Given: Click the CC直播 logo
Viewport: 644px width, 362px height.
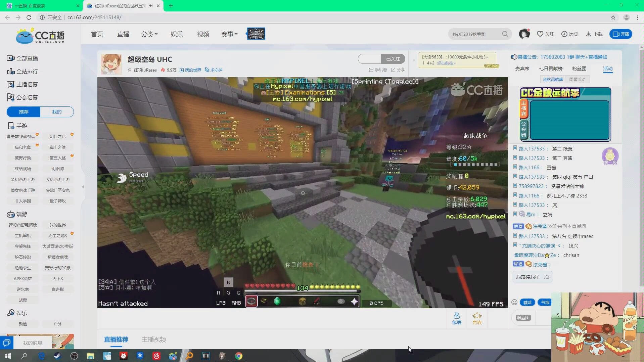Looking at the screenshot, I should [40, 35].
